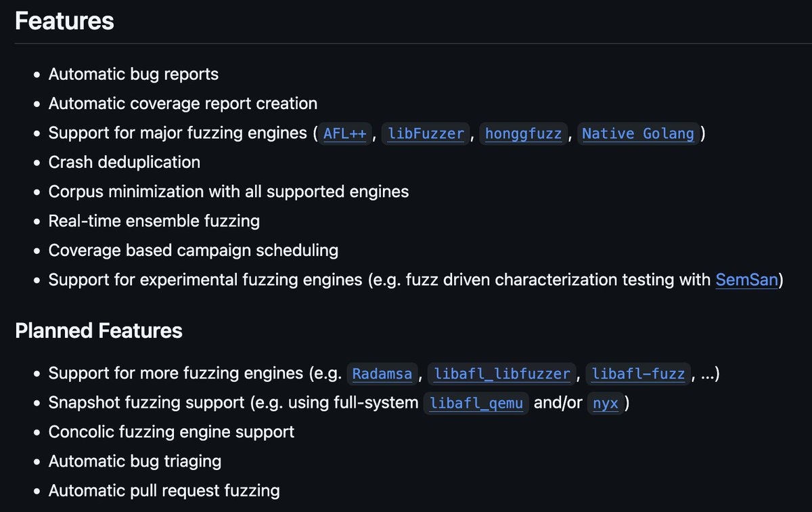This screenshot has width=812, height=512.
Task: Click the Features heading
Action: click(64, 21)
